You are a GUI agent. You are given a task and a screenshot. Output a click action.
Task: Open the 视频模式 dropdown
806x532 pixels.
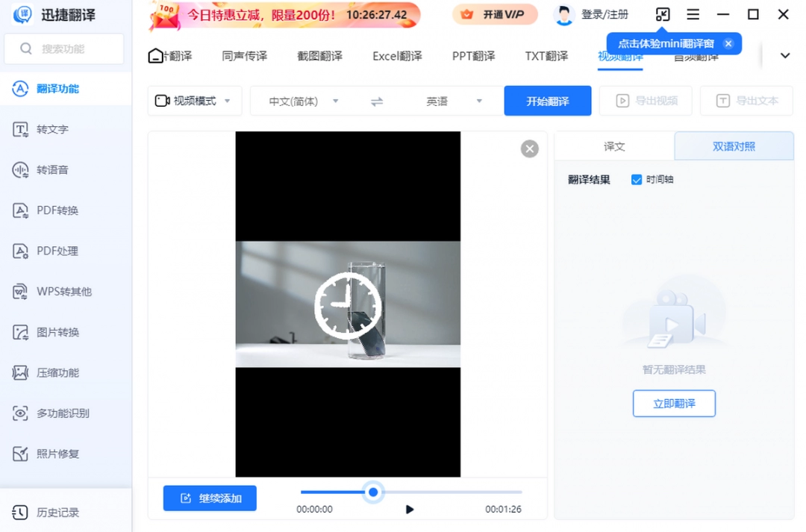tap(194, 100)
